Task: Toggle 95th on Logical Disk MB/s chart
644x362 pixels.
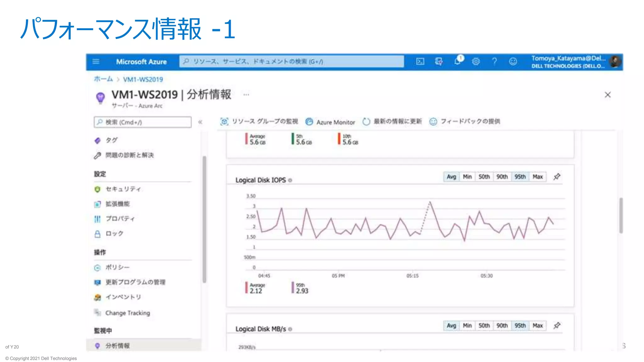Action: click(520, 326)
